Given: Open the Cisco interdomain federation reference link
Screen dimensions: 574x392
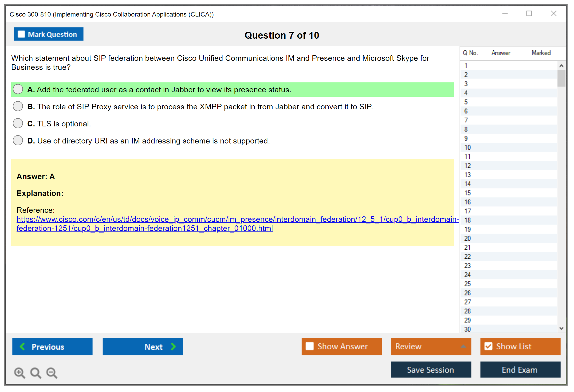Looking at the screenshot, I should point(238,219).
